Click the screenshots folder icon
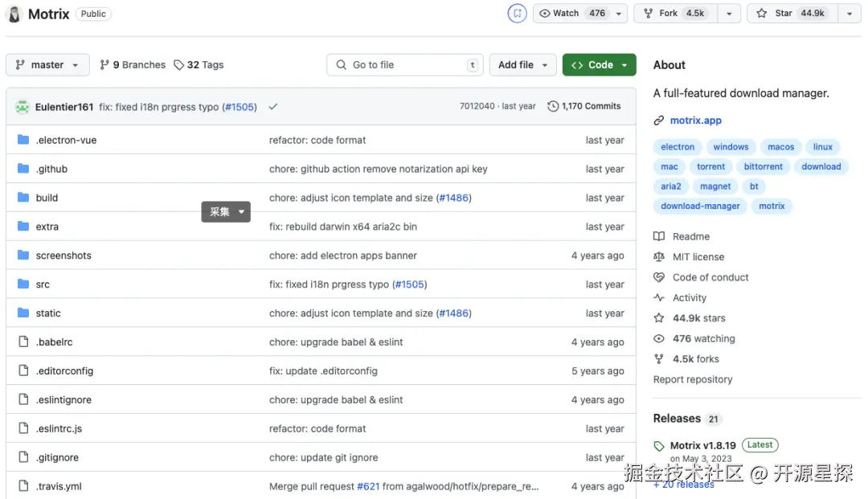 coord(23,255)
